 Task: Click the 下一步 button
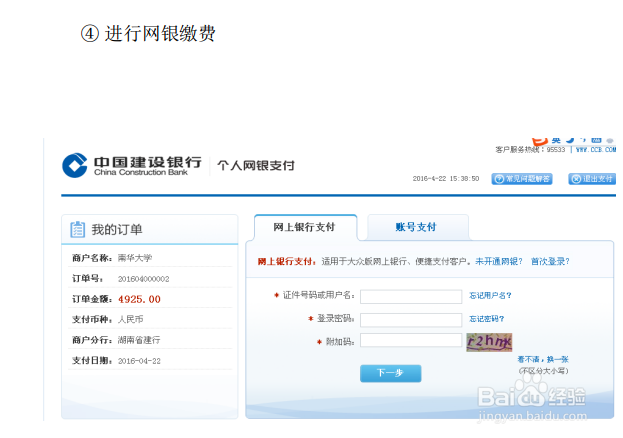coord(391,373)
